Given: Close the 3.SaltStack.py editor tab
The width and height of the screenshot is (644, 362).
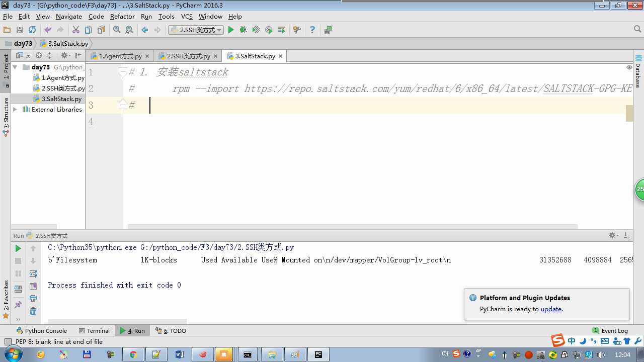Looking at the screenshot, I should [x=280, y=56].
